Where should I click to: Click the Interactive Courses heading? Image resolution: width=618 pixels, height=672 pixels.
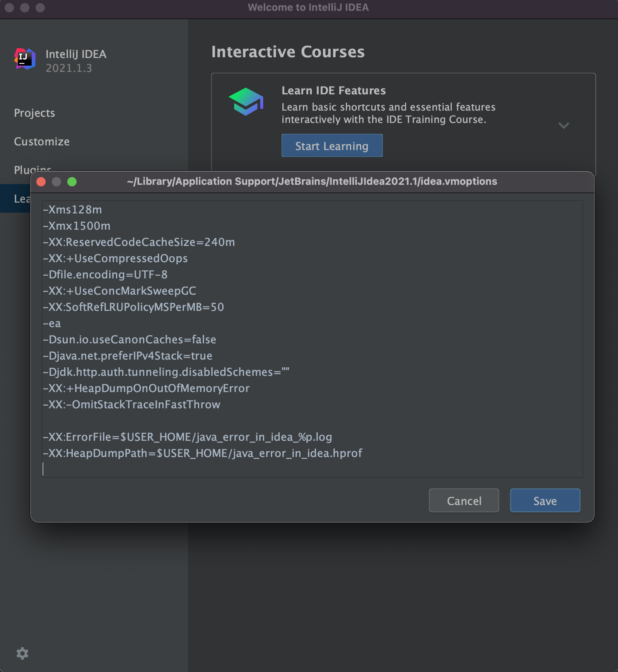pyautogui.click(x=288, y=52)
